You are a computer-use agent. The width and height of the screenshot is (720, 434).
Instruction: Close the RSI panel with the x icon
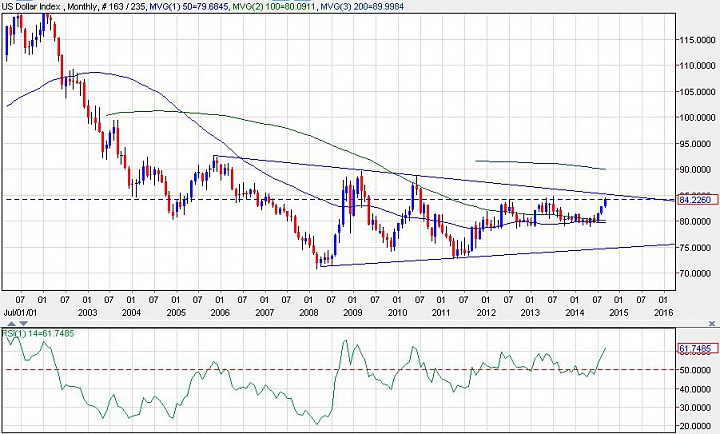714,324
